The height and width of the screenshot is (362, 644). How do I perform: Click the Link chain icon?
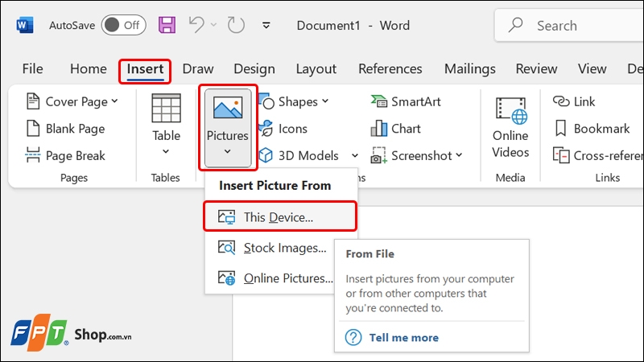click(561, 101)
